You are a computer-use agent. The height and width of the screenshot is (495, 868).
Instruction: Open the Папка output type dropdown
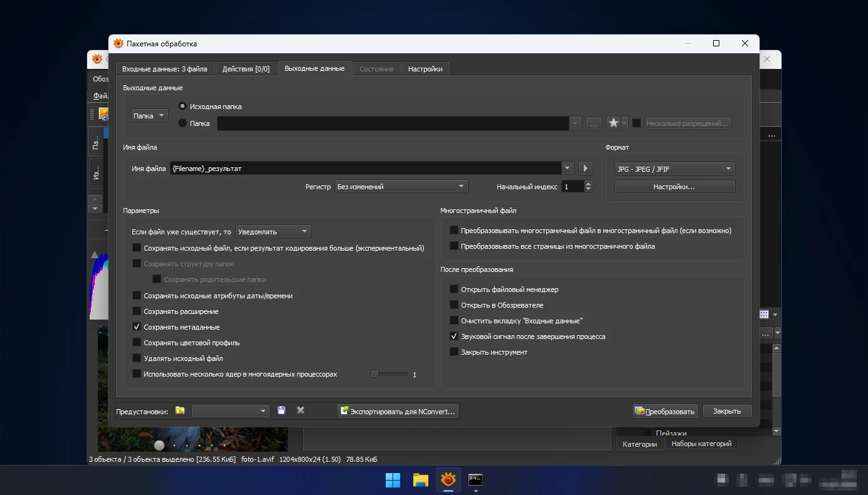point(149,116)
